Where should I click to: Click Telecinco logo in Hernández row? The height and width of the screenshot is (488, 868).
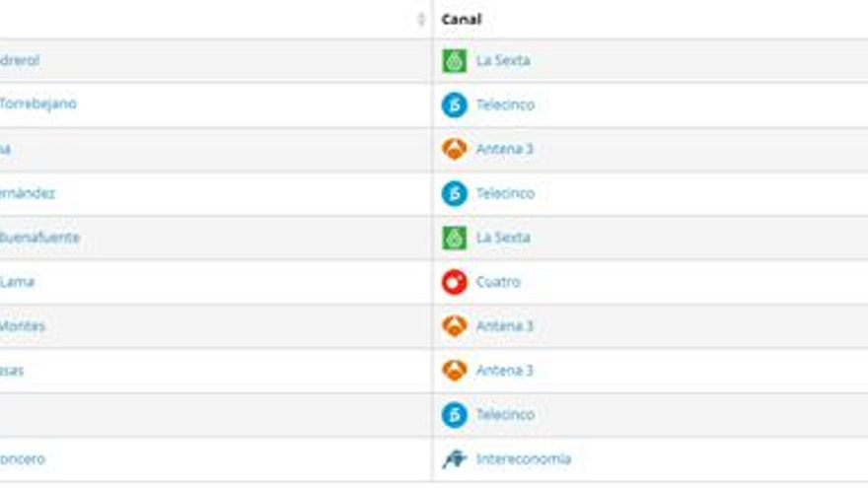[x=454, y=193]
